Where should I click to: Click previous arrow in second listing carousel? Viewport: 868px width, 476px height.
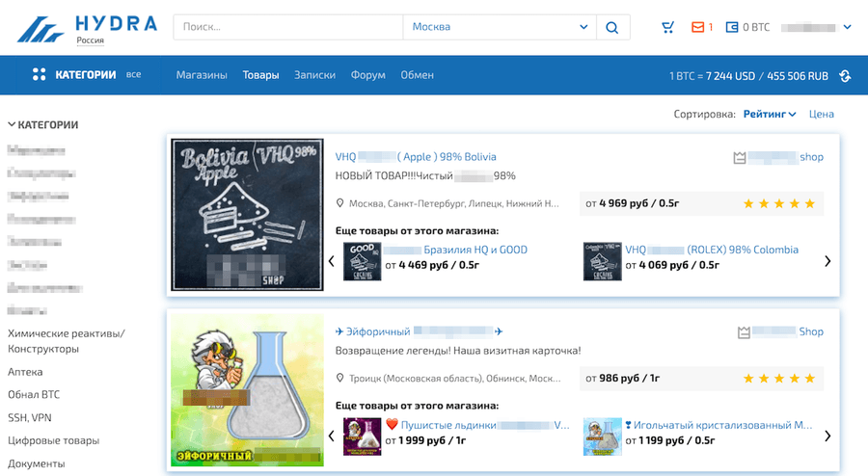(331, 436)
